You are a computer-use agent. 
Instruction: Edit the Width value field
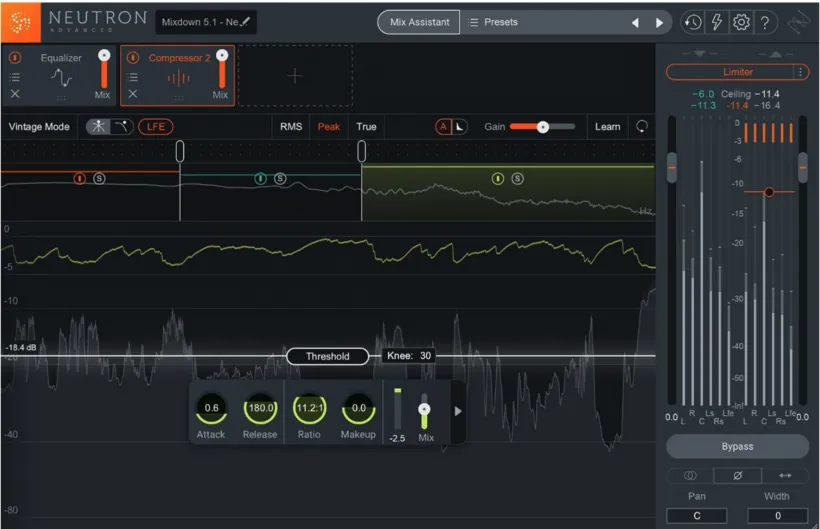click(x=778, y=515)
